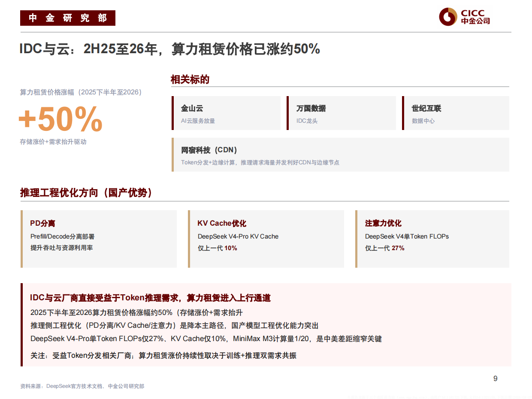Click the 算力租赁价格涨幅 caption
Screen dimensions: 532x399
point(81,92)
